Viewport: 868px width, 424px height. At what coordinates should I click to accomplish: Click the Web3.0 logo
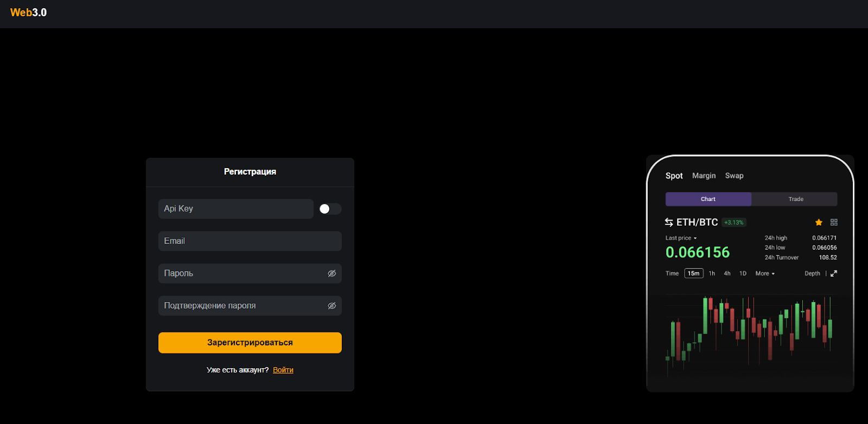point(28,12)
